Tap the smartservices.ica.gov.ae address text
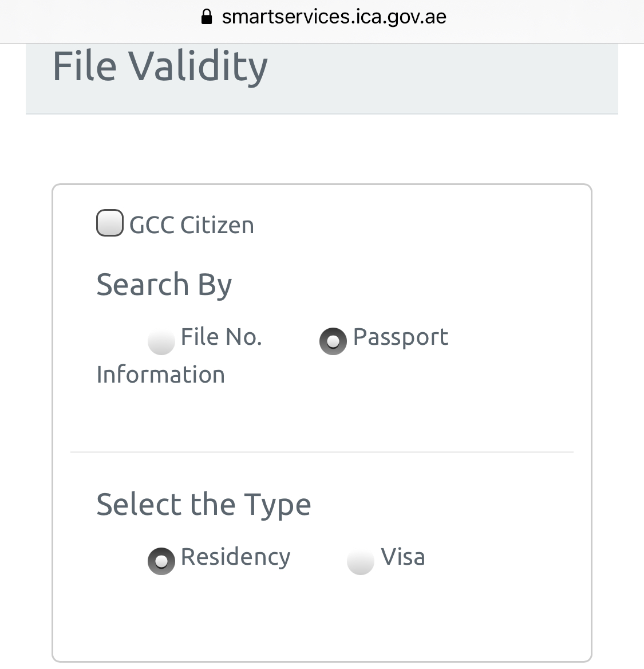The height and width of the screenshot is (669, 644). pos(334,17)
